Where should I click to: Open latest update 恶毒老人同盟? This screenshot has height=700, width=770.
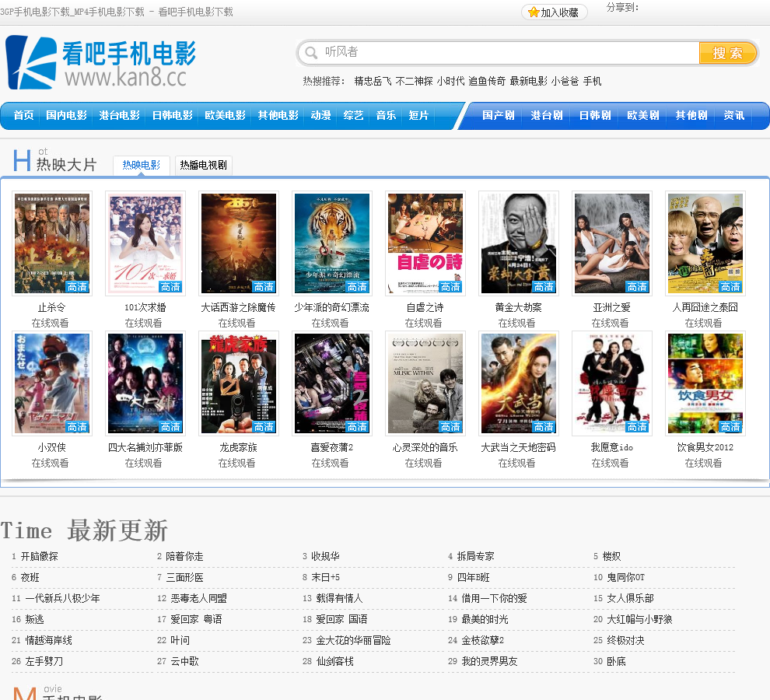[x=198, y=598]
